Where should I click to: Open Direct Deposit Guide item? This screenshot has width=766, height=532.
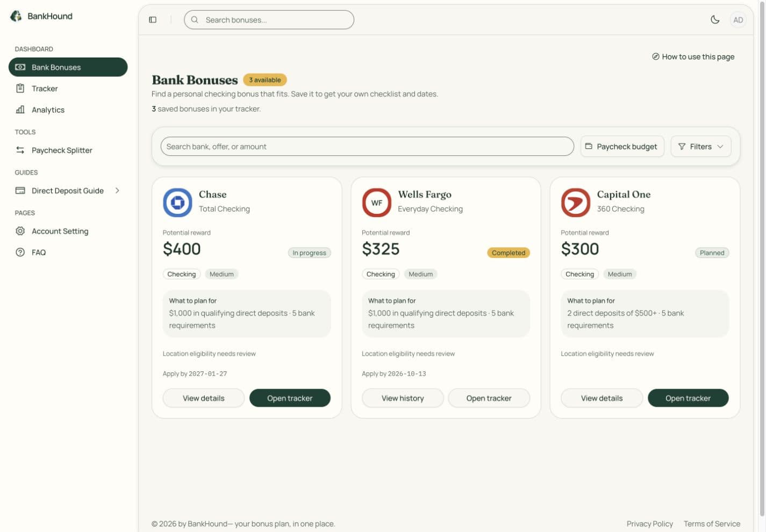(68, 191)
